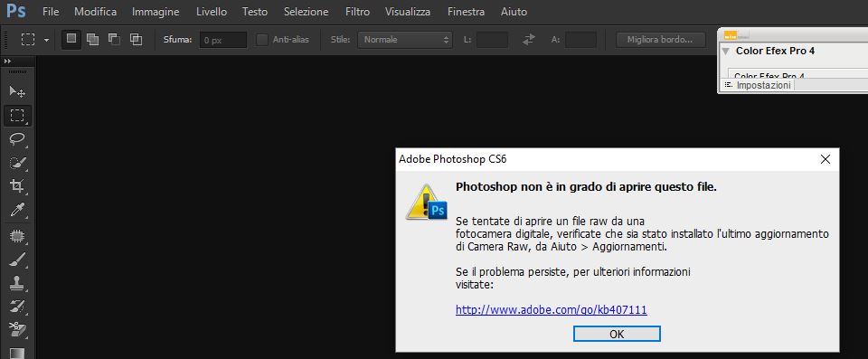
Task: Click OK in the error dialog
Action: pos(617,334)
